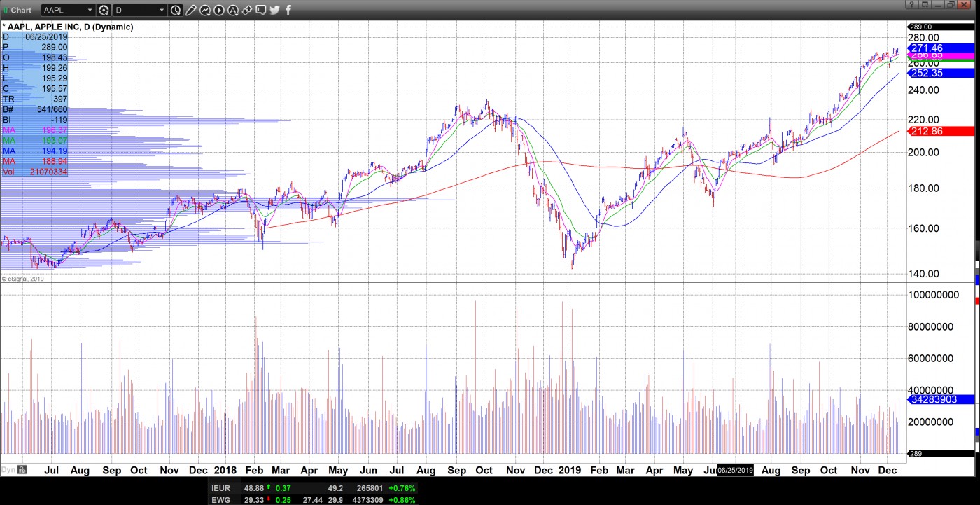The height and width of the screenshot is (505, 980).
Task: Select the pencil drawing tools icon
Action: point(190,10)
